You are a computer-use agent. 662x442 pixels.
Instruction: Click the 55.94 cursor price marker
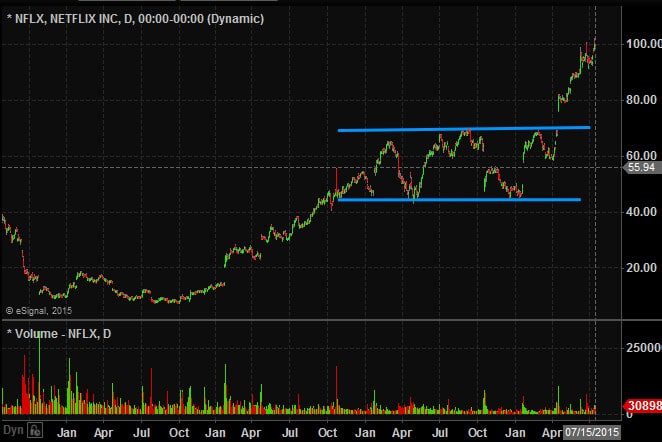[x=642, y=168]
